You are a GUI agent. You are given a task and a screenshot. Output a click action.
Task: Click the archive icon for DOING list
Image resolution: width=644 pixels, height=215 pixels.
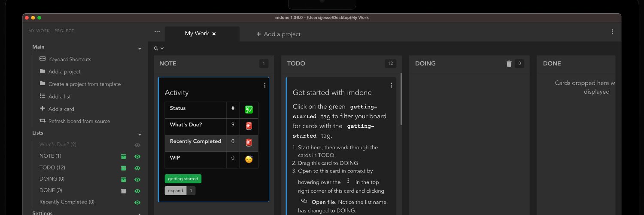coord(124,179)
